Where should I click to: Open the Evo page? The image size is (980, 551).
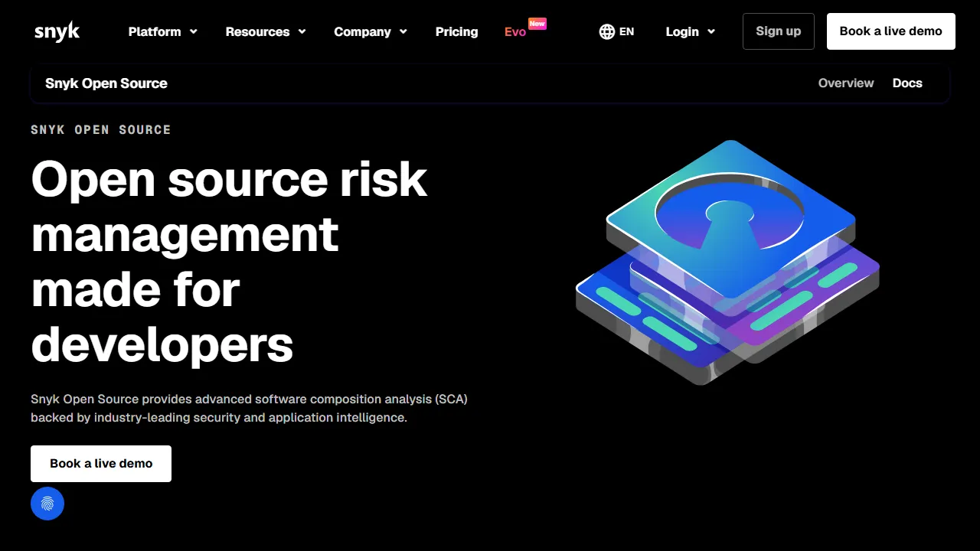[x=515, y=31]
